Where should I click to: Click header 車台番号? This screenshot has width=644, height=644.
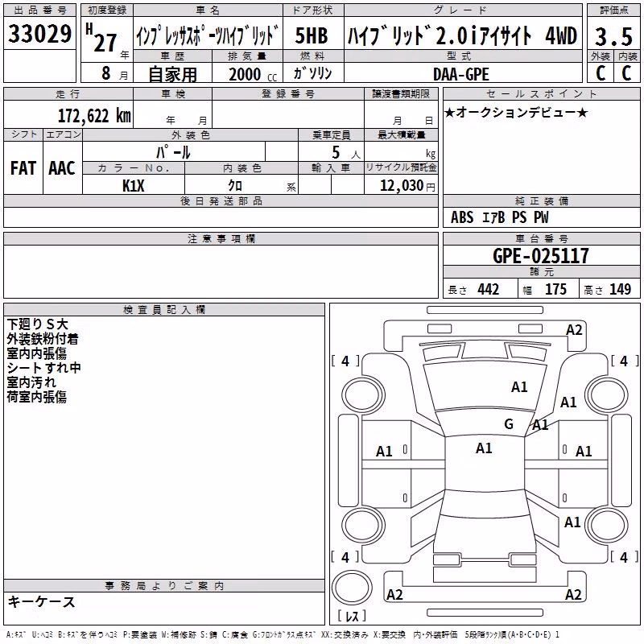[x=542, y=238]
